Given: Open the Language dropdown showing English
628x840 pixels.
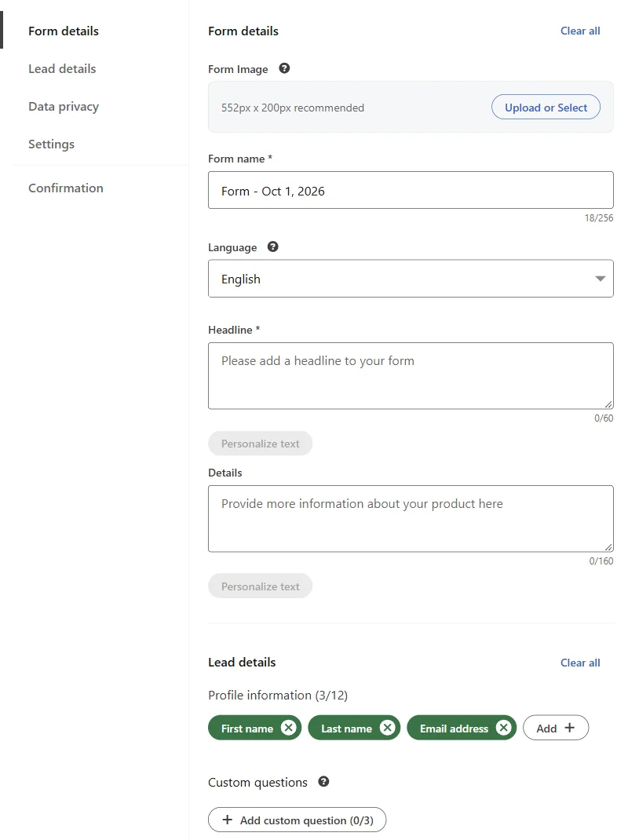Looking at the screenshot, I should (411, 279).
